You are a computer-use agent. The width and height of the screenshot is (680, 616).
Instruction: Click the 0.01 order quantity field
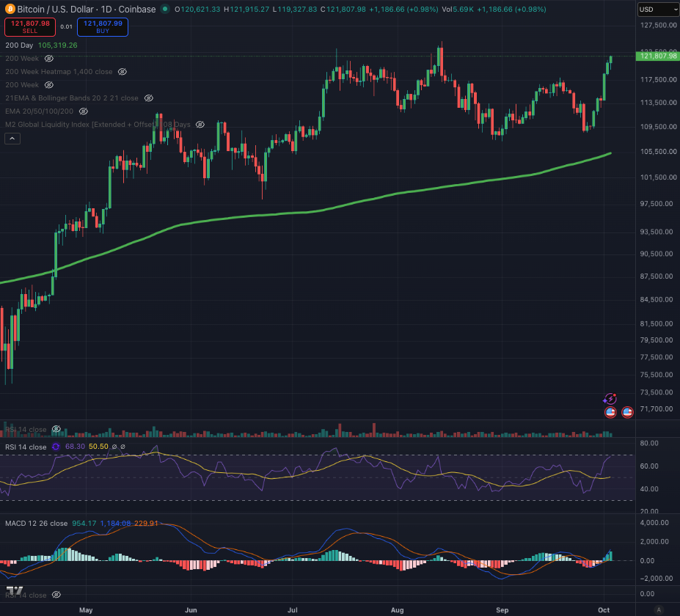[66, 27]
